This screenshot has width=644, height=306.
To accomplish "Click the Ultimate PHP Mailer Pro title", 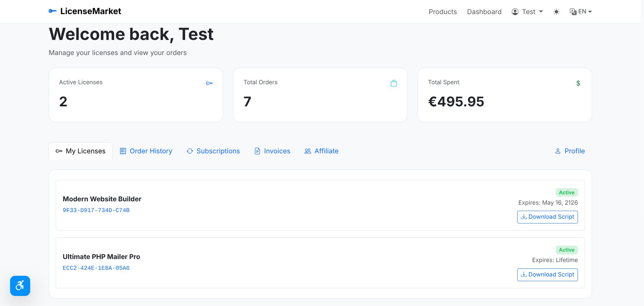I will point(101,257).
